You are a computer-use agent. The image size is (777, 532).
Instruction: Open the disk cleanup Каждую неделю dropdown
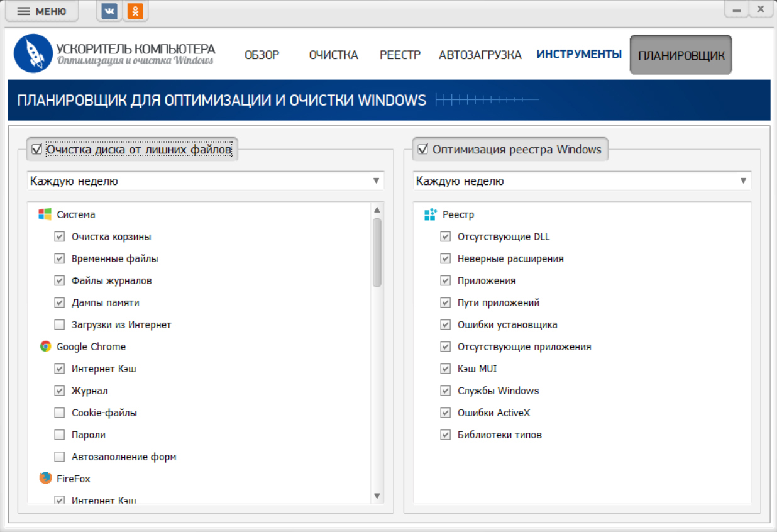click(206, 181)
